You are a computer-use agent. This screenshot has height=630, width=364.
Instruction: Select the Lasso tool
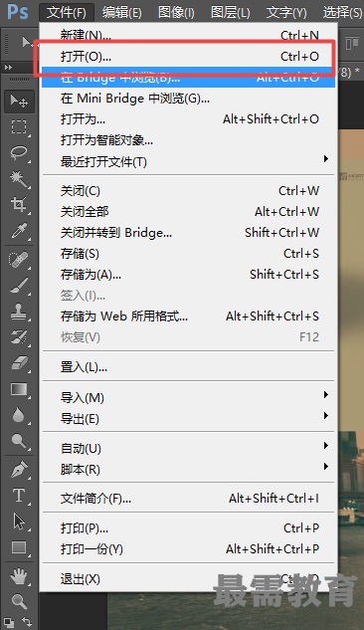[19, 153]
